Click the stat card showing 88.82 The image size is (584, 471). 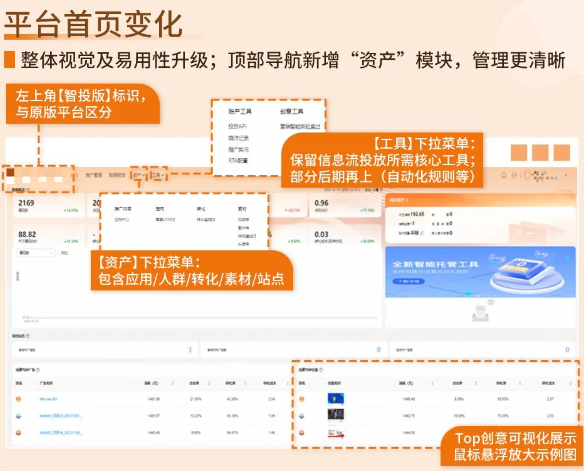pos(48,236)
